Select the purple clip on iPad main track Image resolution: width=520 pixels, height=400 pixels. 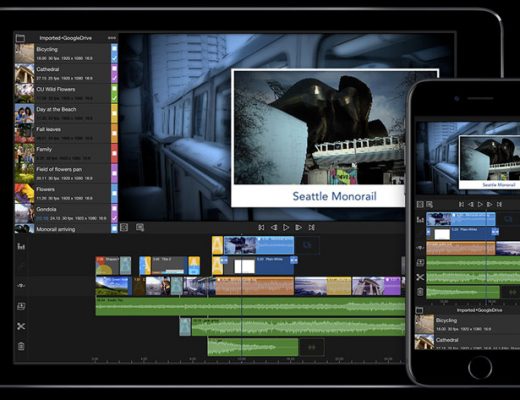[377, 286]
